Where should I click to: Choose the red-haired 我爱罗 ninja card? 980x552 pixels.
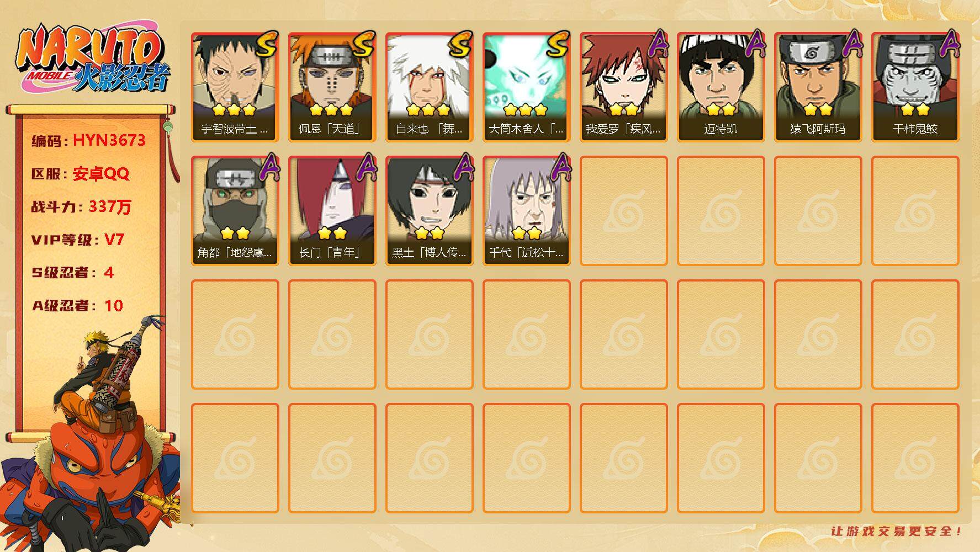point(624,87)
